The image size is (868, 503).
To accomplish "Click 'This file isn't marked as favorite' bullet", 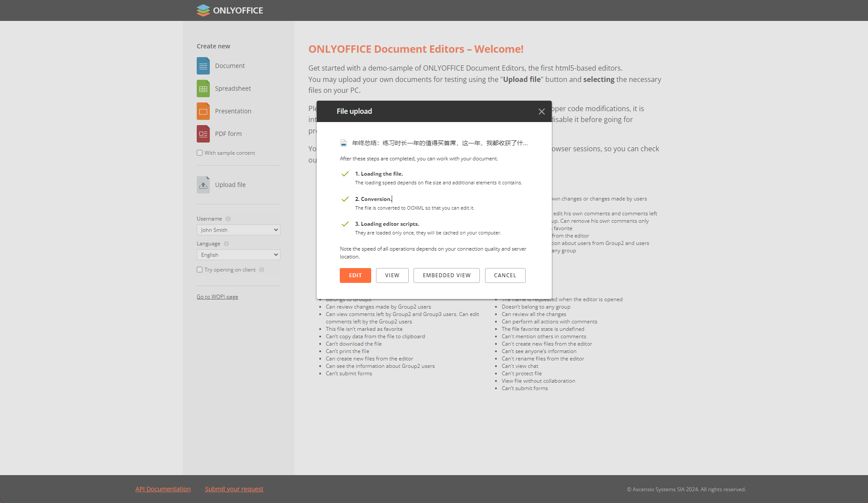I will point(364,329).
